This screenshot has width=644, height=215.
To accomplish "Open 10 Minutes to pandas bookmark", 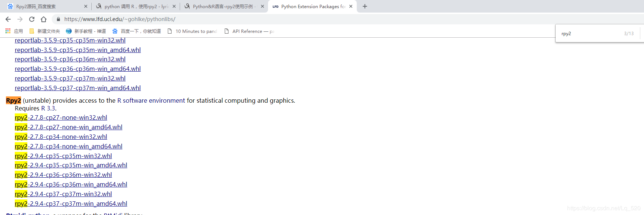I will coord(192,31).
